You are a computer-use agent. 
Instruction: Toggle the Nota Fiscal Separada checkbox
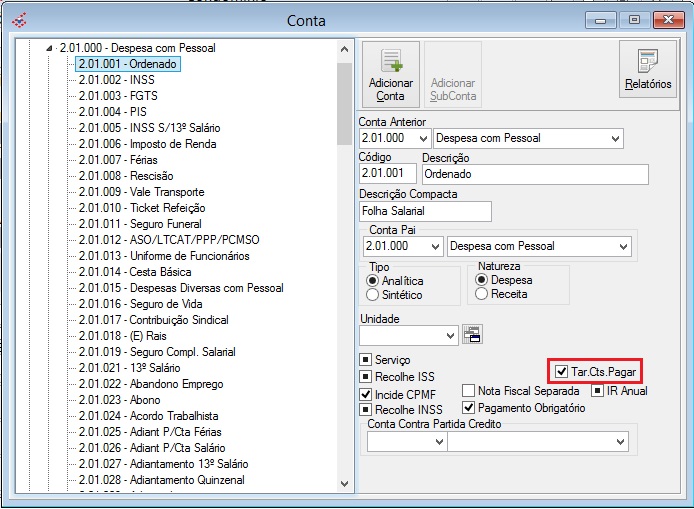click(468, 391)
